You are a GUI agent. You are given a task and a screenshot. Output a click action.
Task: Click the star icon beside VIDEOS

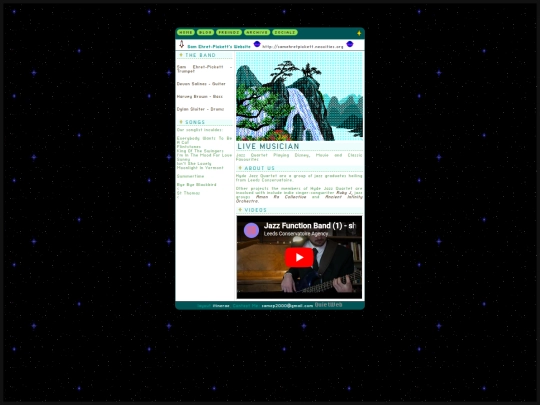pyautogui.click(x=240, y=210)
